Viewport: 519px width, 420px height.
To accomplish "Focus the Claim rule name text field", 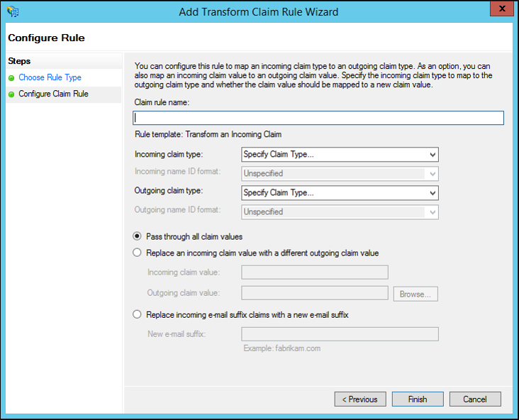I will coord(318,118).
